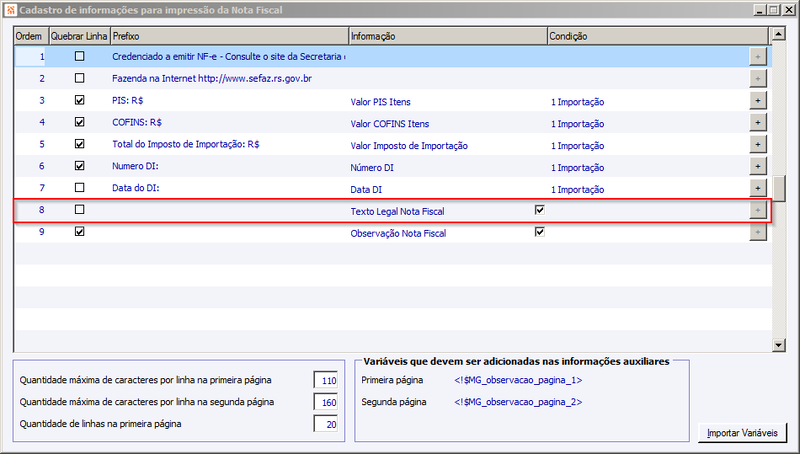
Task: Click Importar Variáveis button
Action: point(742,433)
